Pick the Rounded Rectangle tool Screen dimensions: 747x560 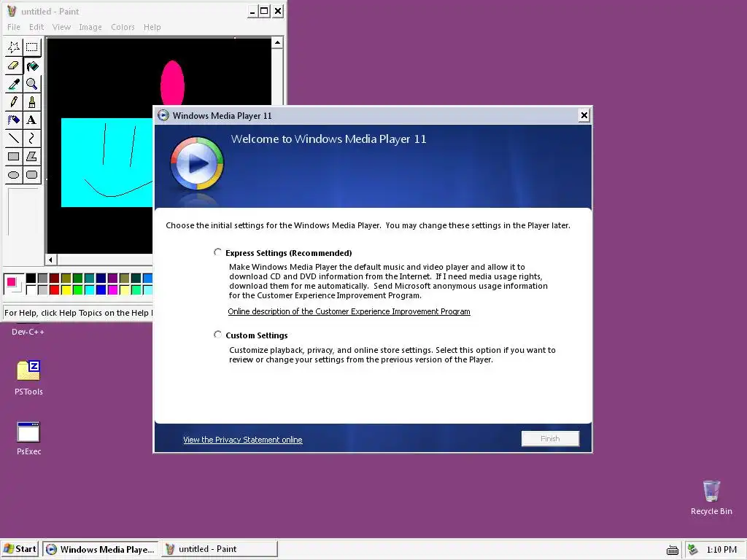(32, 175)
